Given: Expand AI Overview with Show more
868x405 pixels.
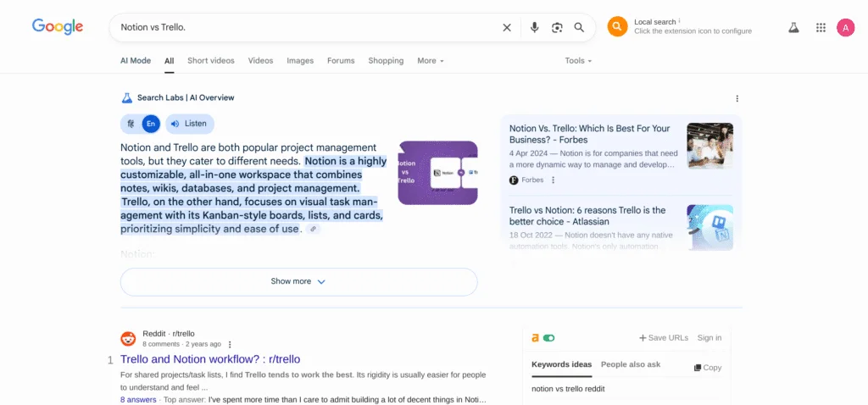Looking at the screenshot, I should [x=298, y=281].
